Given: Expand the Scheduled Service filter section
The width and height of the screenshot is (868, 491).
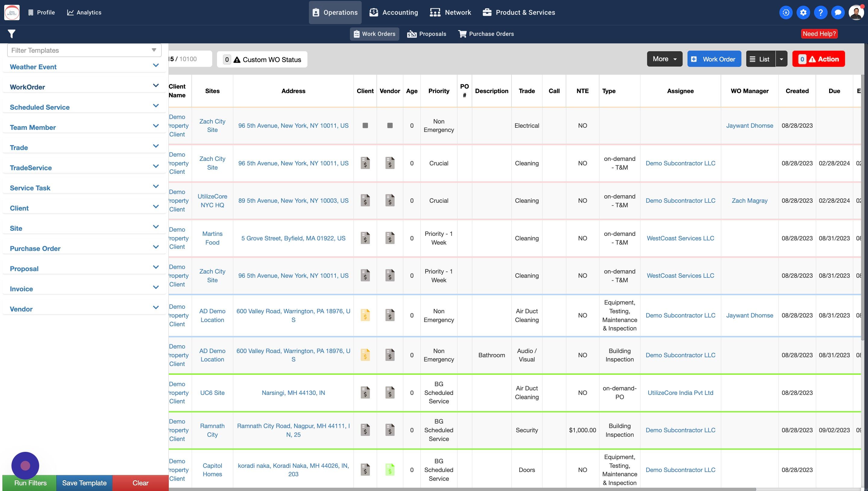Looking at the screenshot, I should pos(156,106).
